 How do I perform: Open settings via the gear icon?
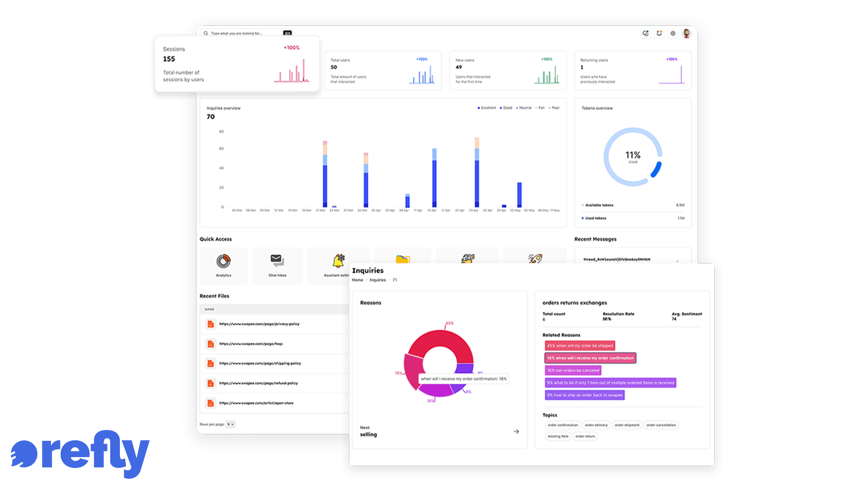click(672, 33)
